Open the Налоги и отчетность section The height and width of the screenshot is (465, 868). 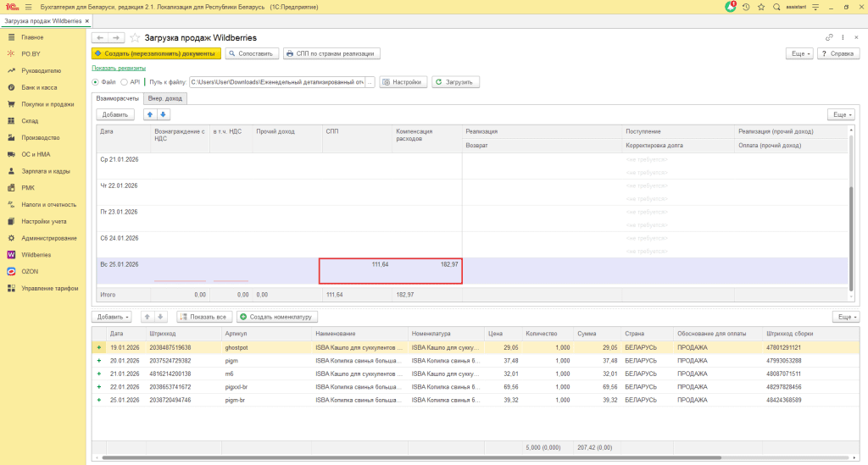point(48,205)
